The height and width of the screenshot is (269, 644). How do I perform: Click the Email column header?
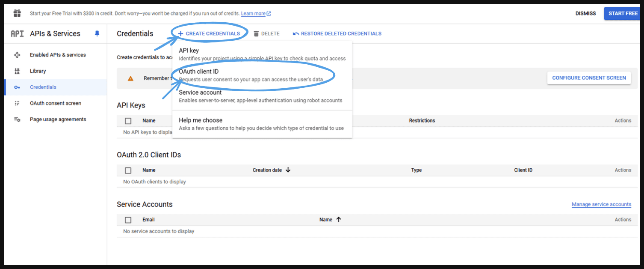point(148,220)
